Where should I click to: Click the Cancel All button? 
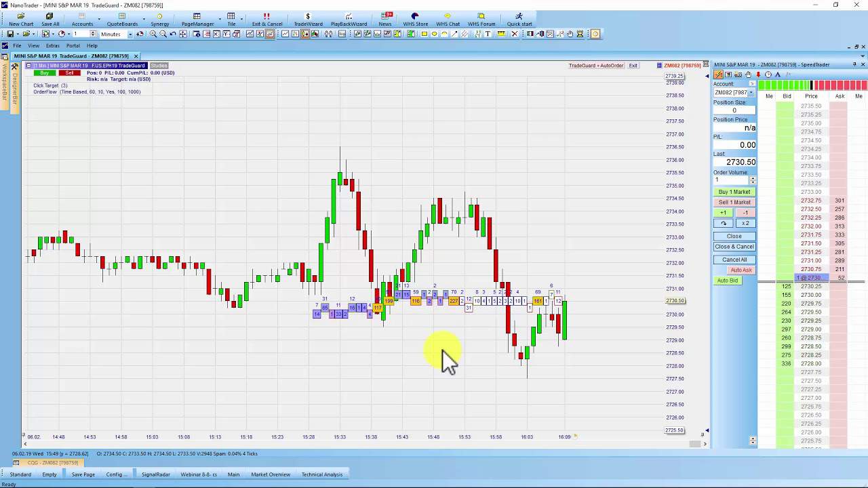(x=734, y=260)
